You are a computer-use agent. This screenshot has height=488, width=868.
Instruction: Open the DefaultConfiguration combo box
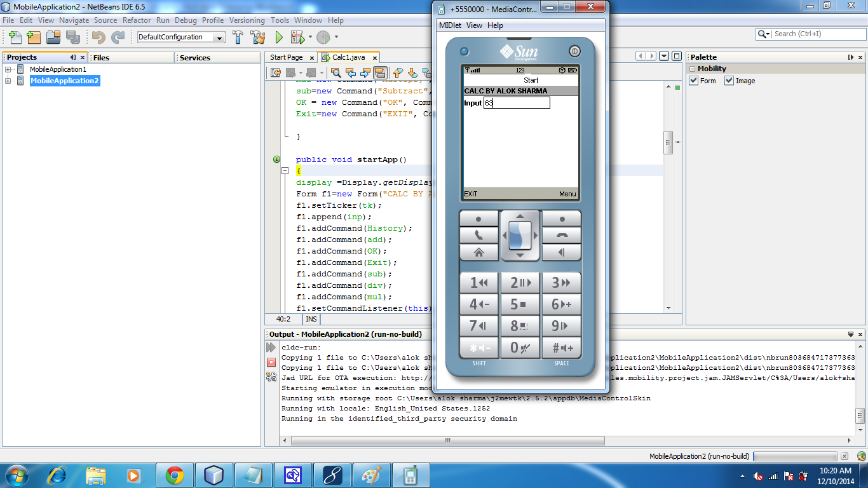[x=181, y=37]
